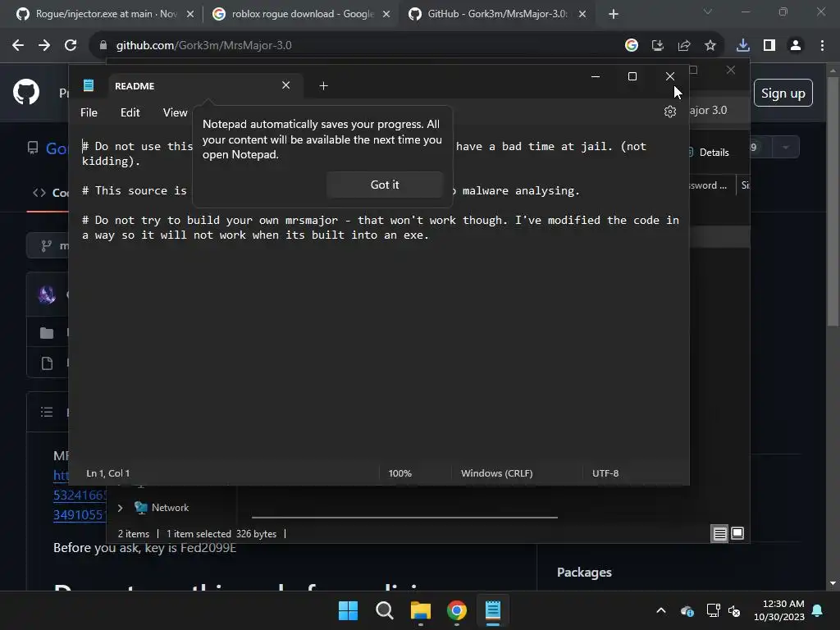Show hidden icons in system tray
840x630 pixels.
point(661,610)
